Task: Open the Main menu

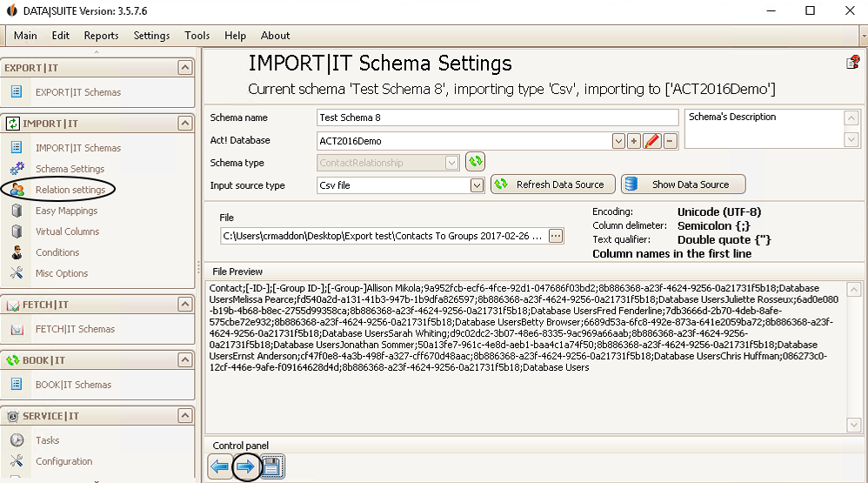Action: click(x=25, y=36)
